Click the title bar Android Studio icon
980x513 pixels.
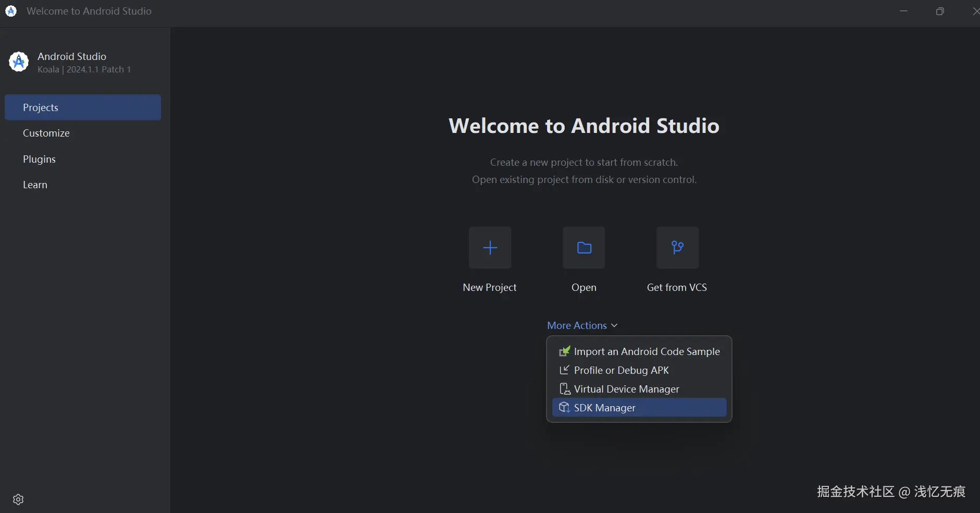pos(11,11)
